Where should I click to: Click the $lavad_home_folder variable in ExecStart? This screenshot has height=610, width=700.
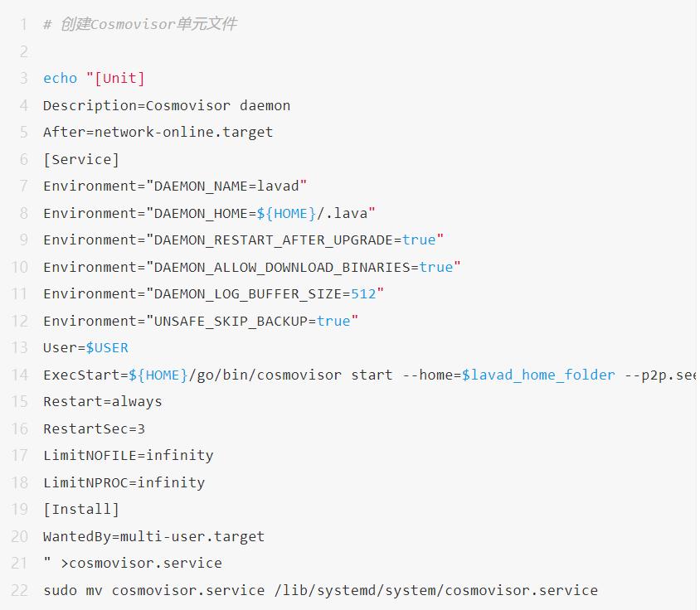(538, 375)
